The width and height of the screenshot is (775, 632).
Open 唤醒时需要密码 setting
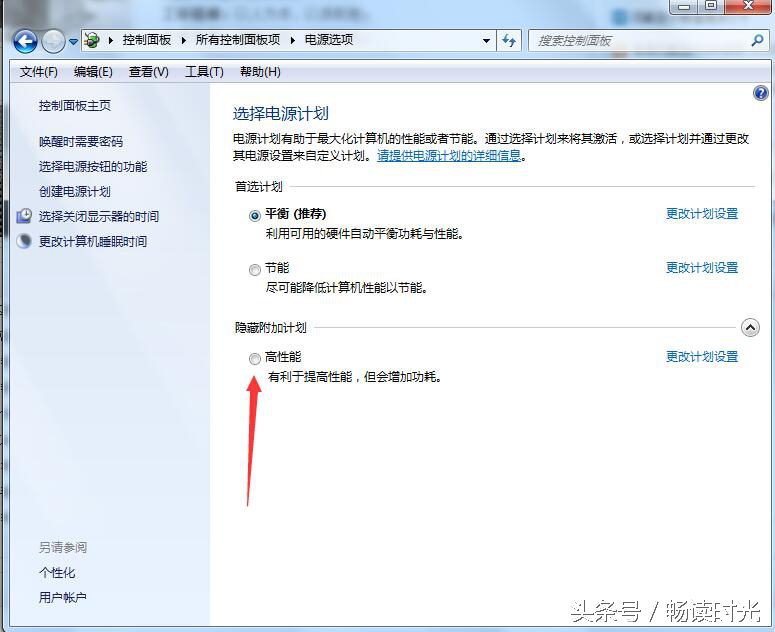[81, 142]
